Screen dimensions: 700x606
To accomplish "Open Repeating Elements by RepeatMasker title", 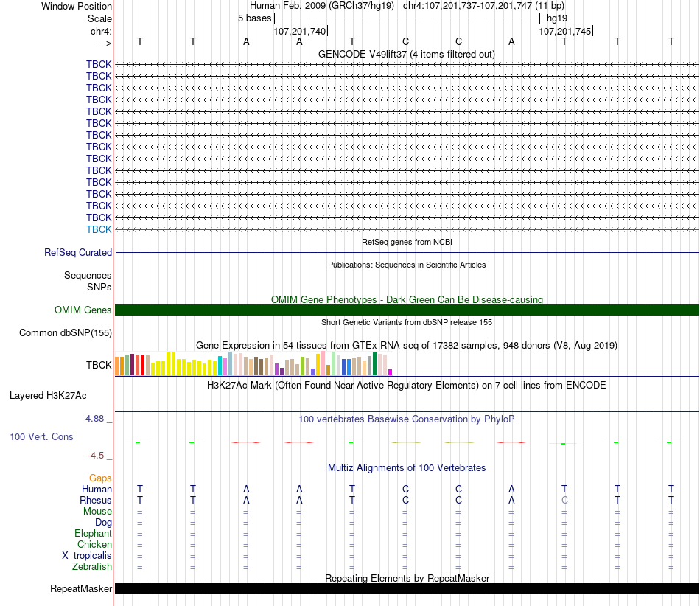I will 407,578.
